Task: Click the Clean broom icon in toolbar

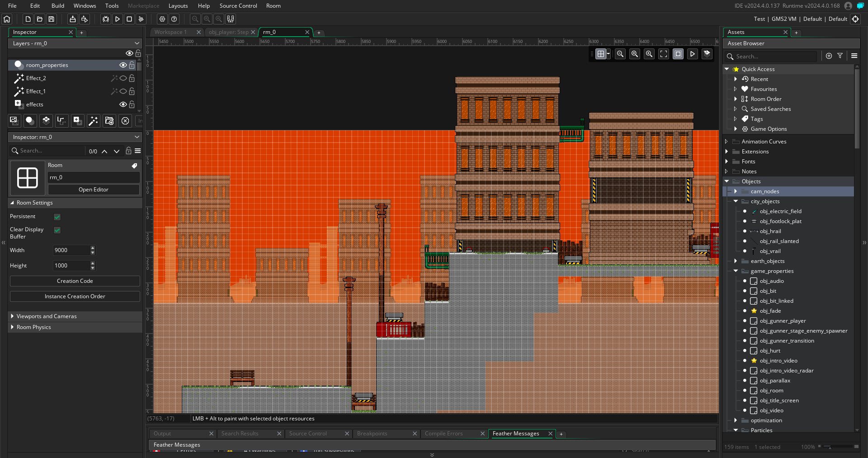Action: tap(141, 19)
